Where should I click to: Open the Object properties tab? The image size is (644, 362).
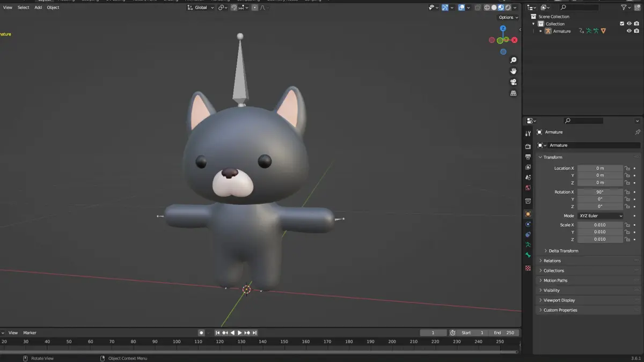pos(528,214)
